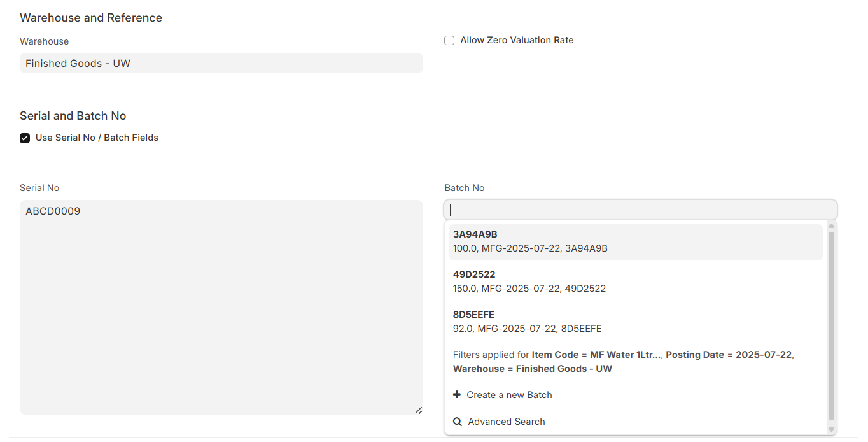Choose batch 49D2522 with 150.0 quantity

click(635, 282)
